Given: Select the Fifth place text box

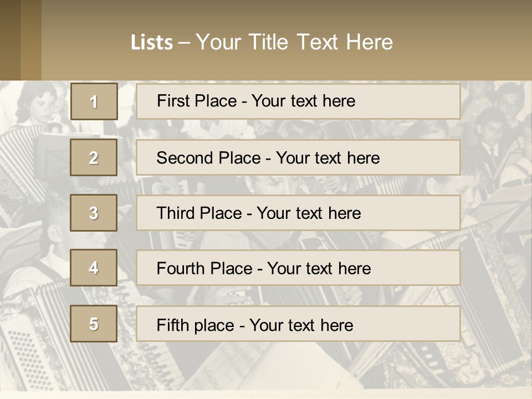Looking at the screenshot, I should [x=298, y=324].
